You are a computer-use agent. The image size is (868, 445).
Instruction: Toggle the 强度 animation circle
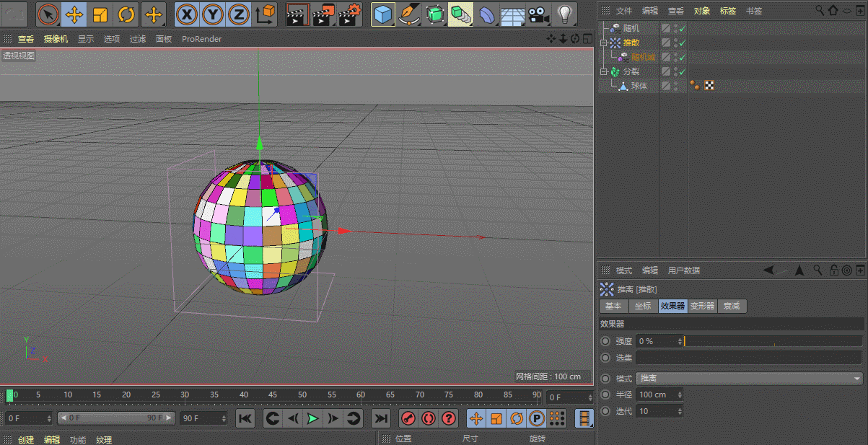click(605, 341)
